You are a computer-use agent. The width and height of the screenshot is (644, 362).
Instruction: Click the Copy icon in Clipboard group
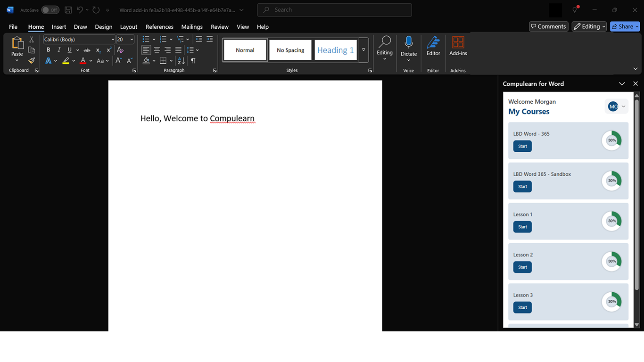32,50
